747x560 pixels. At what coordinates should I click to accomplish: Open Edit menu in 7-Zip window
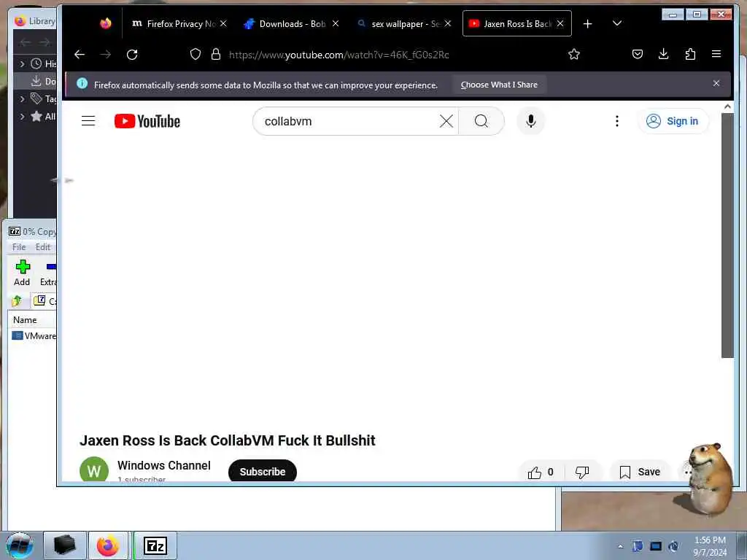pos(43,247)
